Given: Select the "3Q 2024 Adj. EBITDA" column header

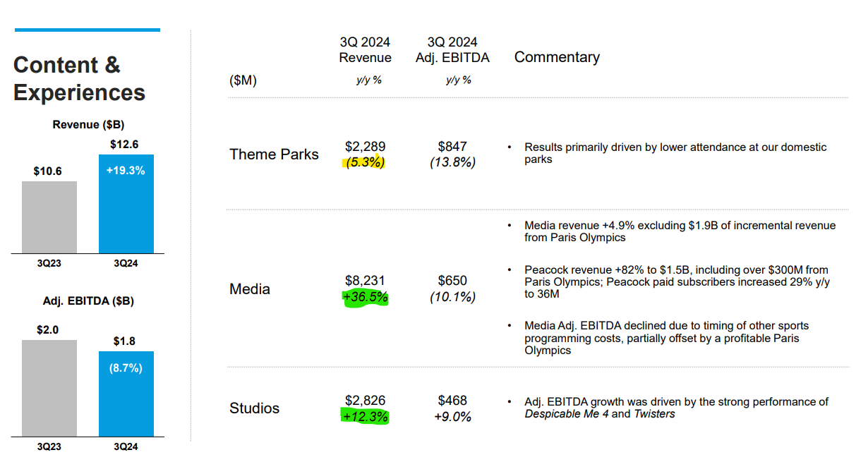Looking at the screenshot, I should [452, 50].
